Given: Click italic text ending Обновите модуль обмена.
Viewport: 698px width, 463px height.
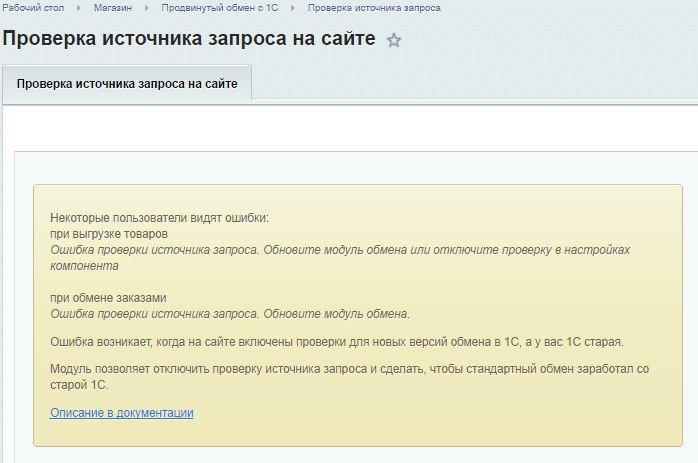Looking at the screenshot, I should click(x=229, y=313).
